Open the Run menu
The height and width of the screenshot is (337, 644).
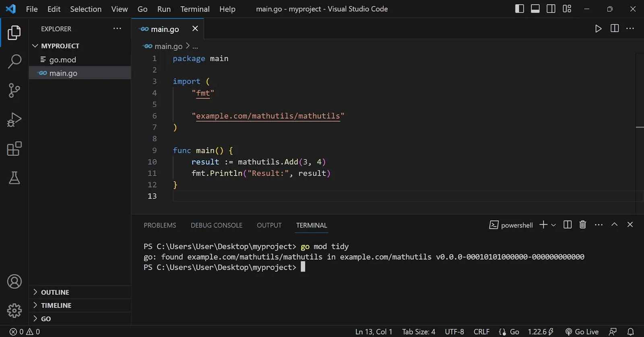point(164,9)
